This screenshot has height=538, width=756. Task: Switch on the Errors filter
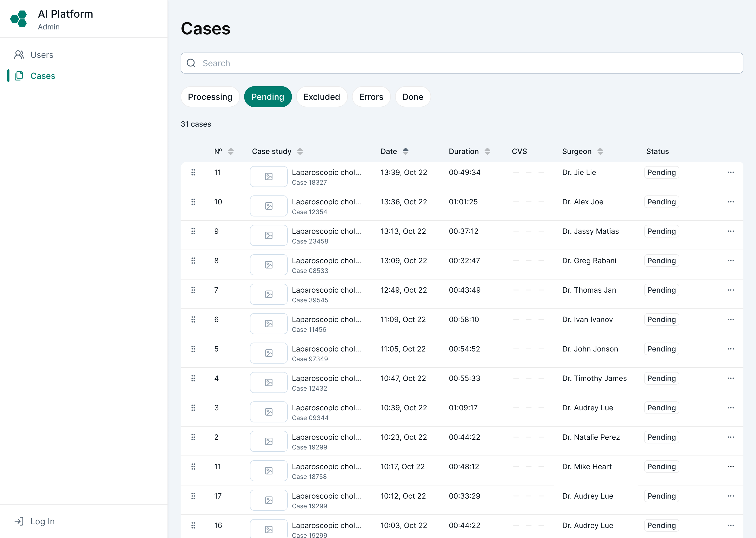click(371, 97)
